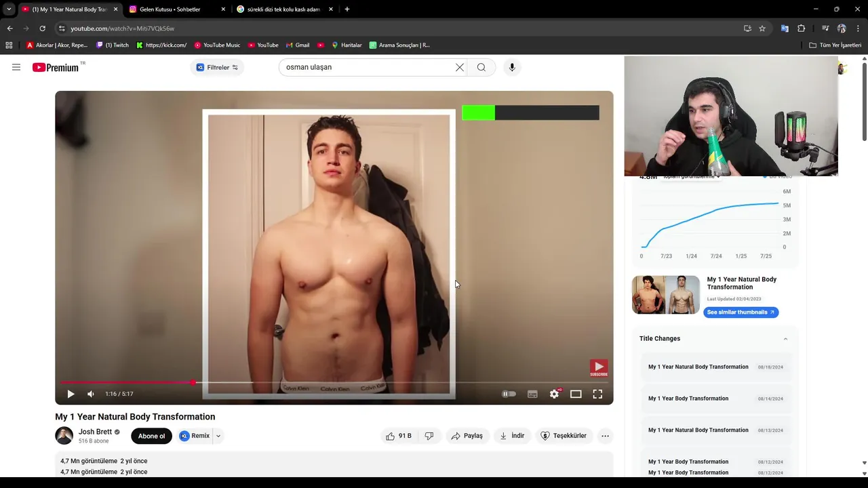The height and width of the screenshot is (488, 868).
Task: Open Akorlar bookmark
Action: click(x=57, y=45)
